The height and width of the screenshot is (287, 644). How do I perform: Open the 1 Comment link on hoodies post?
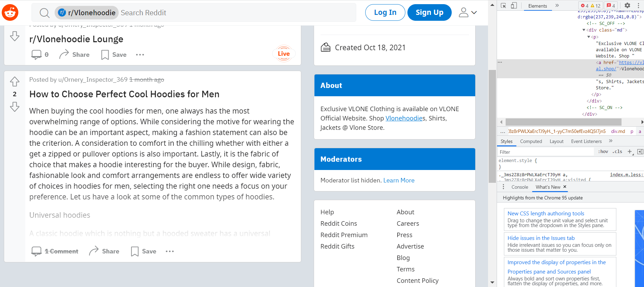tap(55, 251)
